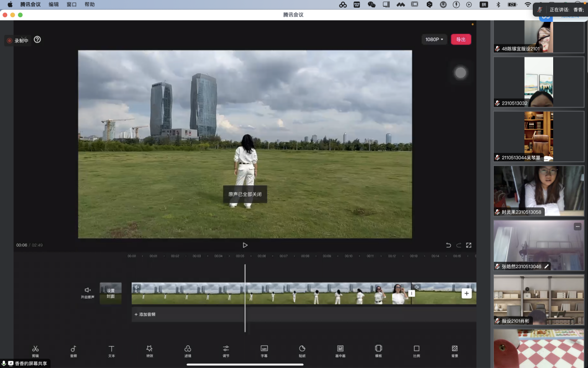The image size is (588, 368).
Task: Click the undo arrow icon
Action: [x=448, y=245]
